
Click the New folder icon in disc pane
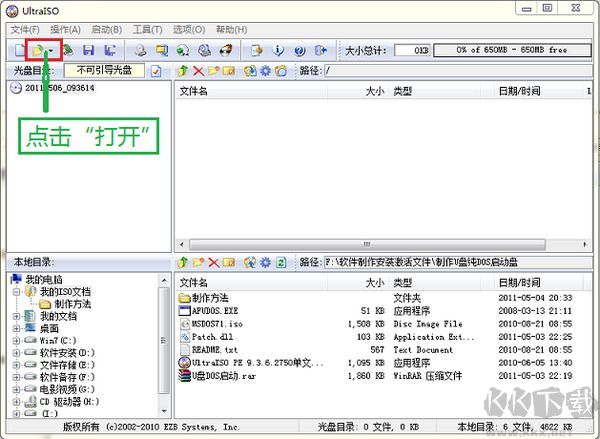(x=214, y=71)
